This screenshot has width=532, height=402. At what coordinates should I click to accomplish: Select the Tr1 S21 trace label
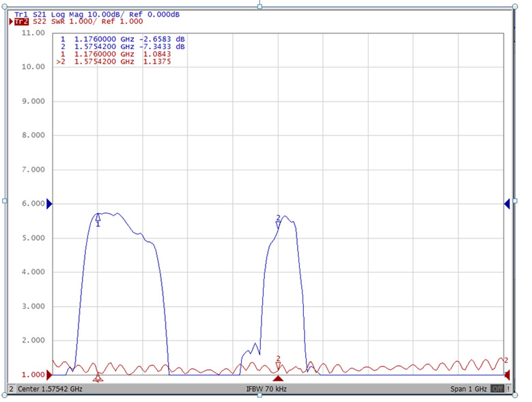20,14
